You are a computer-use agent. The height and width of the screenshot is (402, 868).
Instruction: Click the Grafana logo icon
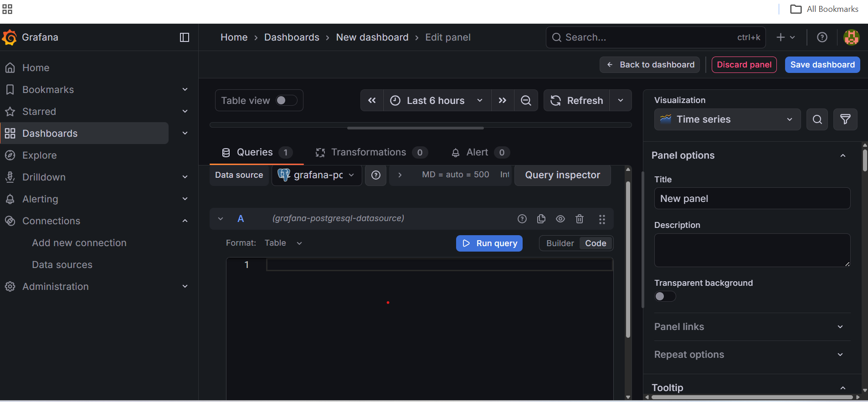coord(10,37)
